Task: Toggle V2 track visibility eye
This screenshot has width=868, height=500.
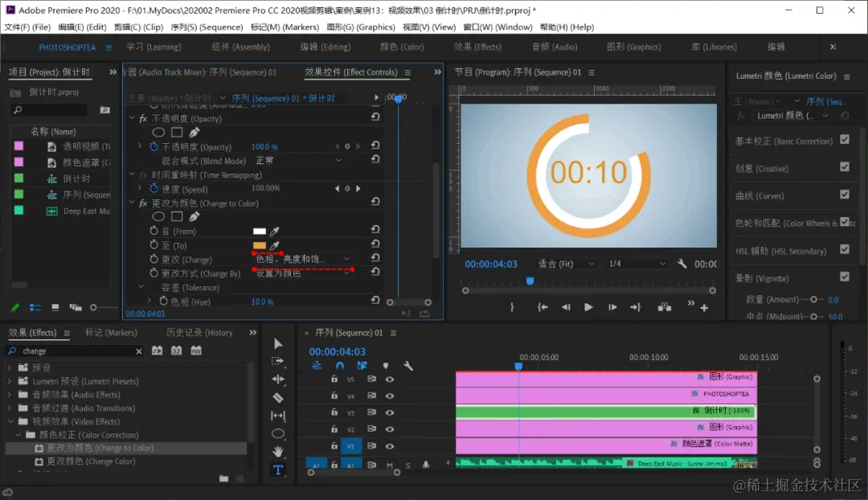Action: tap(390, 429)
